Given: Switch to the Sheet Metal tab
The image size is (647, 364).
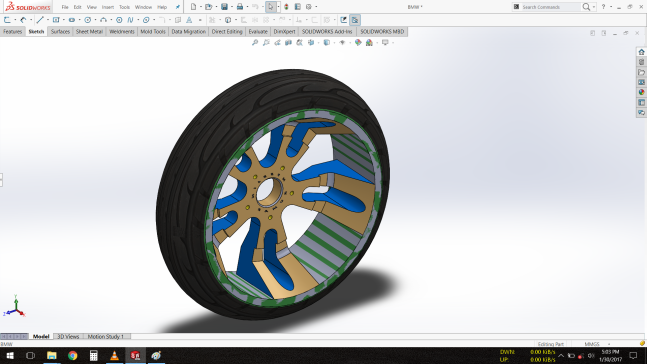Looking at the screenshot, I should tap(89, 31).
